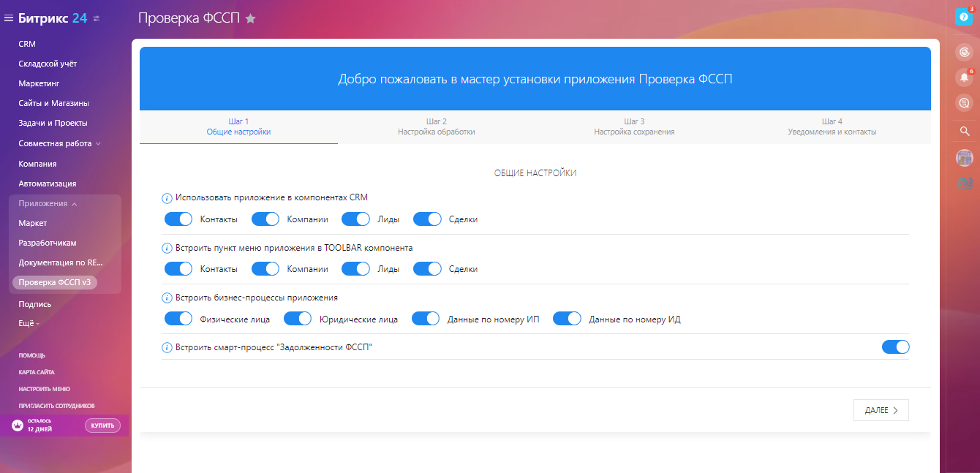Info icon for Встроить смарт-процесс Задолженности ФССП

point(166,347)
